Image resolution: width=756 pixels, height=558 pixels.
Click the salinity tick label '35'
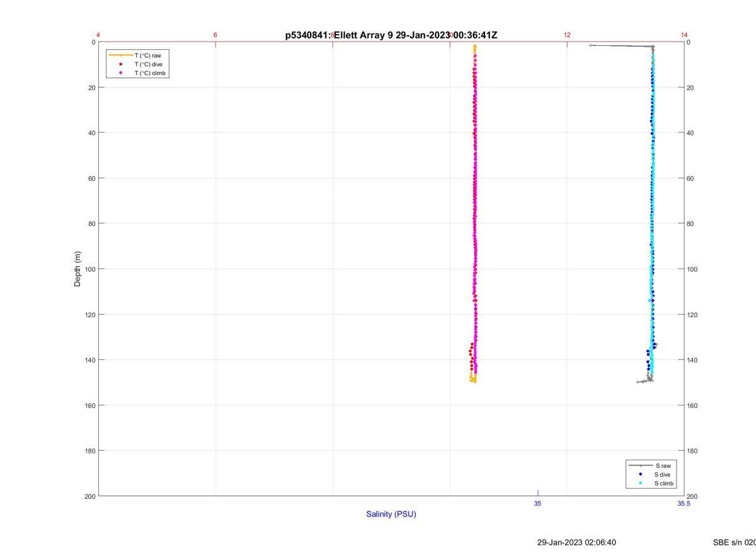537,503
